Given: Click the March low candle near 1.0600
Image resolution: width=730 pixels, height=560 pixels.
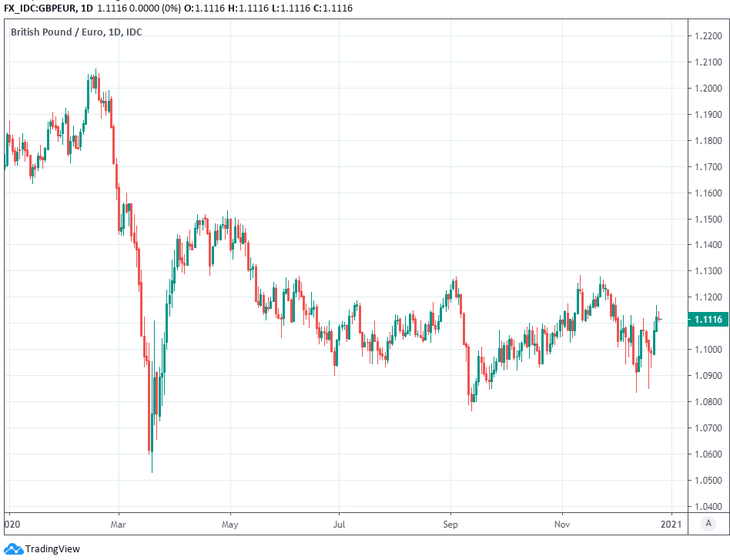Looking at the screenshot, I should coord(151,445).
